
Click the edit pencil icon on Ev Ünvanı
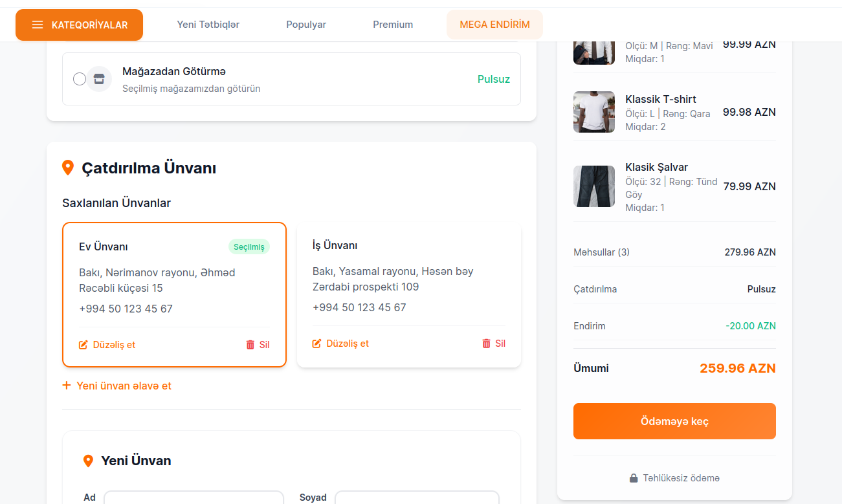83,345
